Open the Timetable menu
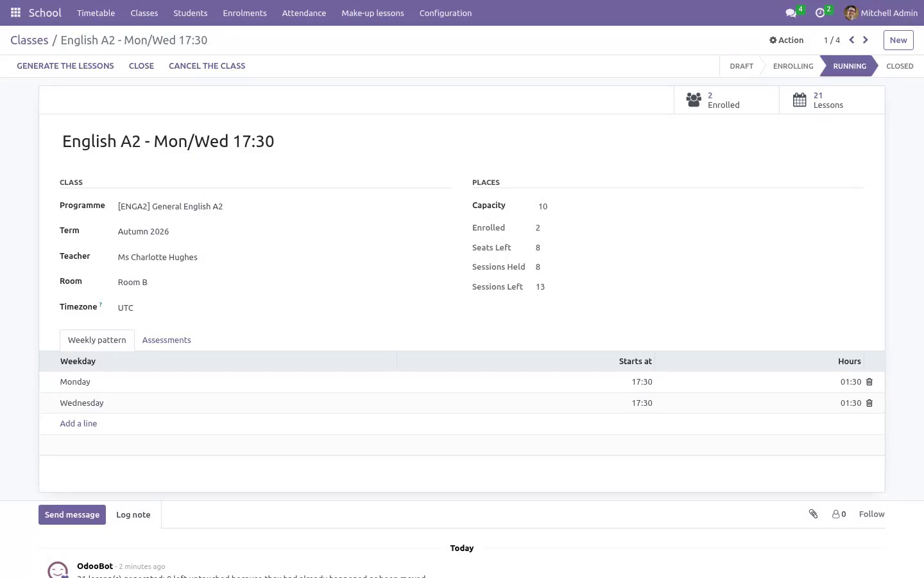This screenshot has height=578, width=924. (96, 13)
